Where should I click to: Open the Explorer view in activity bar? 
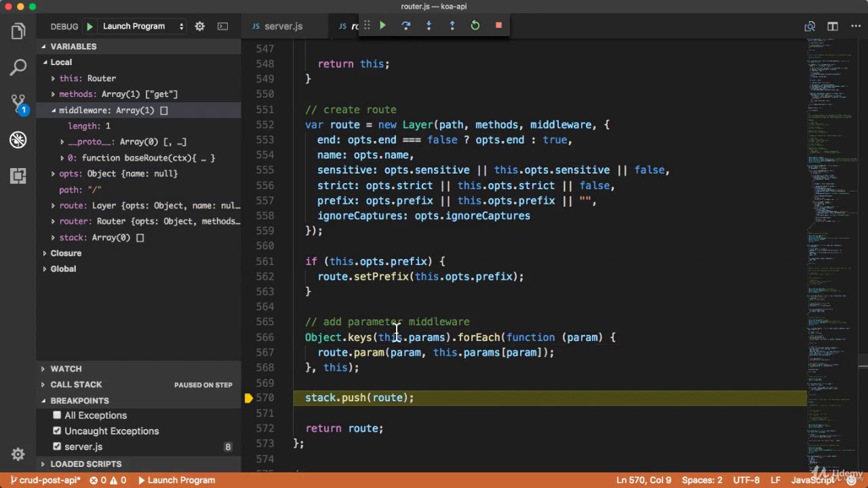[x=18, y=31]
